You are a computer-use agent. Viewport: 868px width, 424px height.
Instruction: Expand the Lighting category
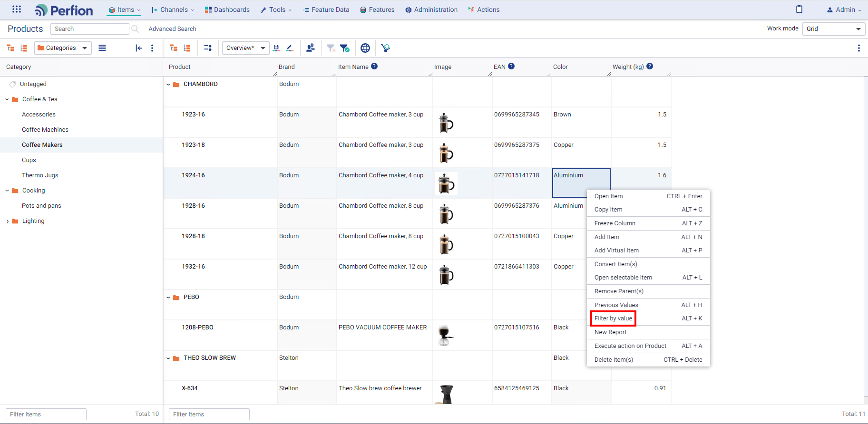pos(7,221)
